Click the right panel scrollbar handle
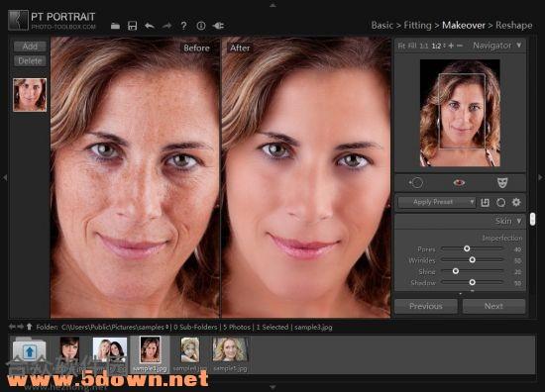 (x=532, y=220)
